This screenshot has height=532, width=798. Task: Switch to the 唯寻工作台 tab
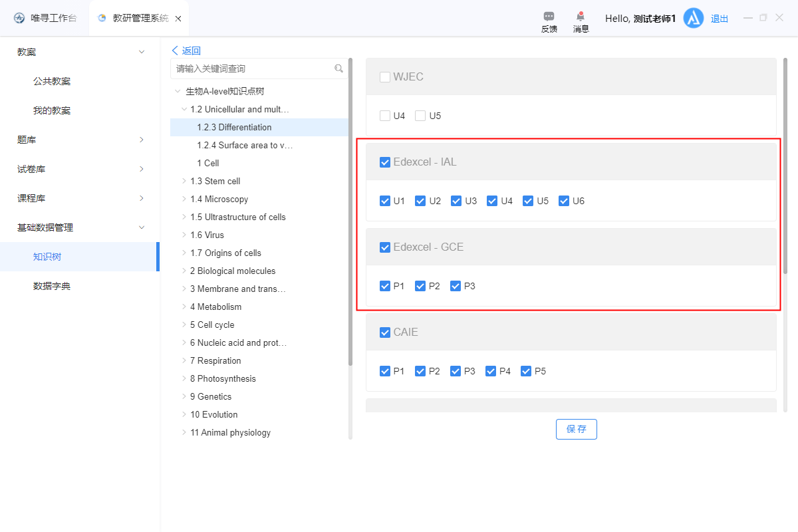tap(45, 18)
